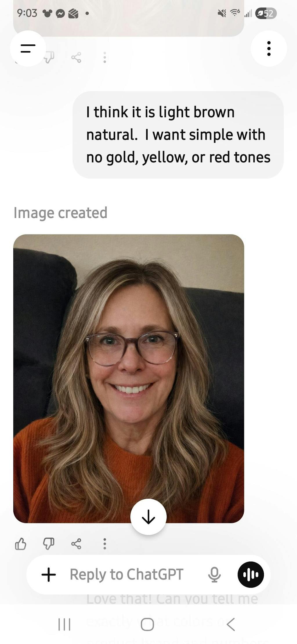The width and height of the screenshot is (297, 644).
Task: Open the generated portrait image
Action: (x=129, y=379)
